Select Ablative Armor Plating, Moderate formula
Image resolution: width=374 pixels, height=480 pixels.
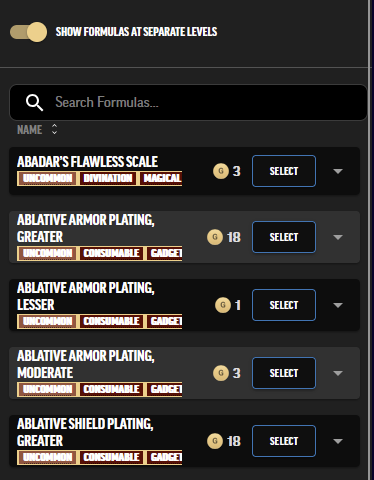(284, 373)
